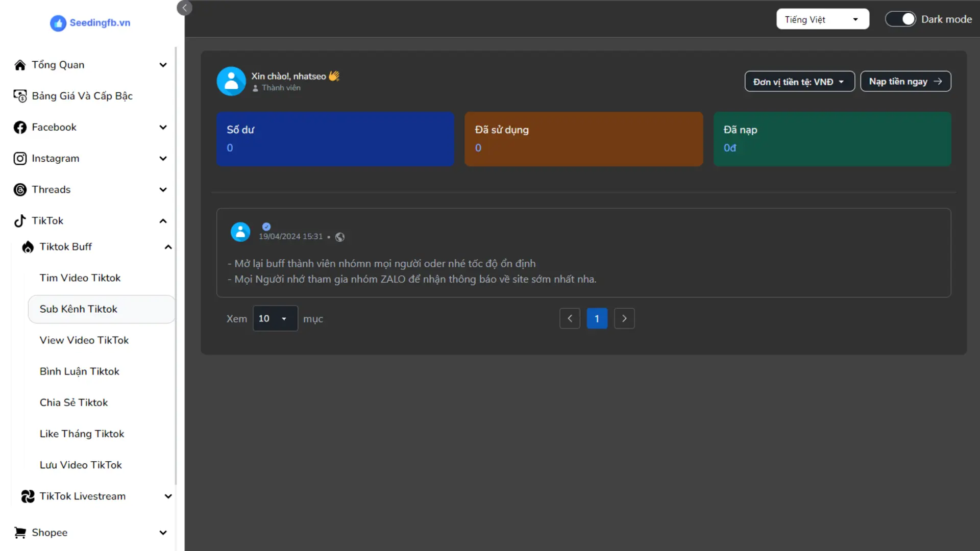The height and width of the screenshot is (551, 980).
Task: Click the user avatar next to greeting
Action: [231, 81]
